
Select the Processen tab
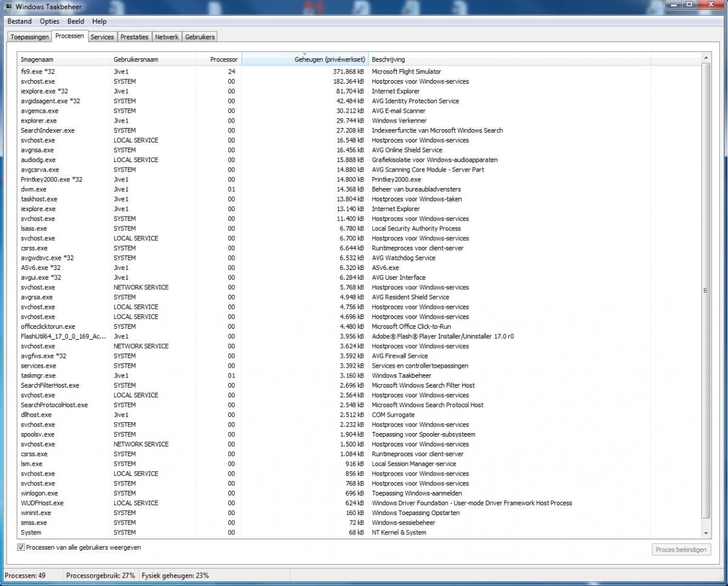click(70, 36)
